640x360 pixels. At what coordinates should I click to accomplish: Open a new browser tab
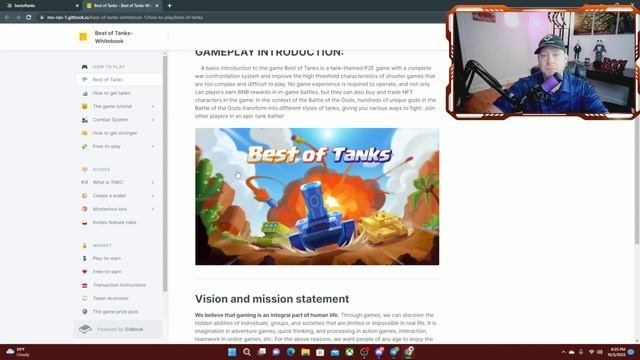[169, 6]
